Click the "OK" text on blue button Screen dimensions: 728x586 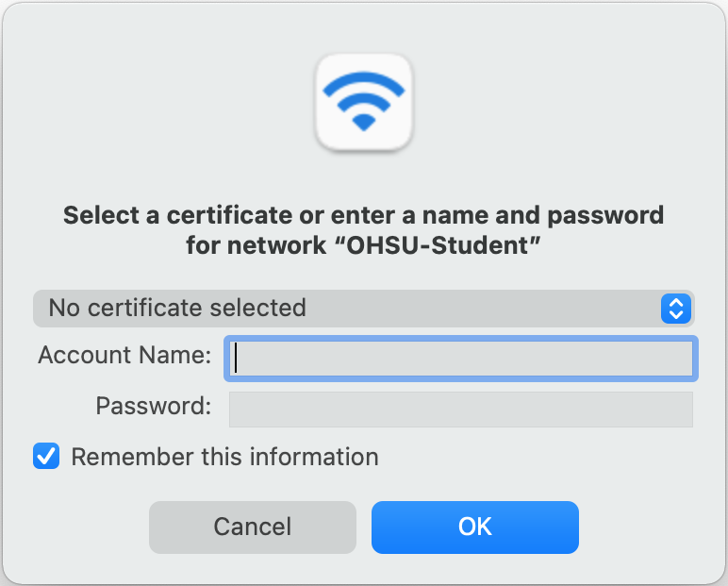pos(474,527)
